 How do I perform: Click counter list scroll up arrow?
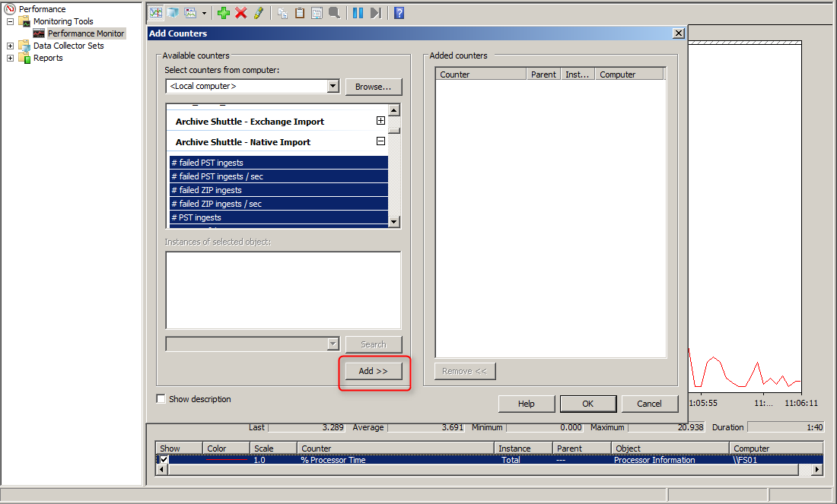point(394,110)
